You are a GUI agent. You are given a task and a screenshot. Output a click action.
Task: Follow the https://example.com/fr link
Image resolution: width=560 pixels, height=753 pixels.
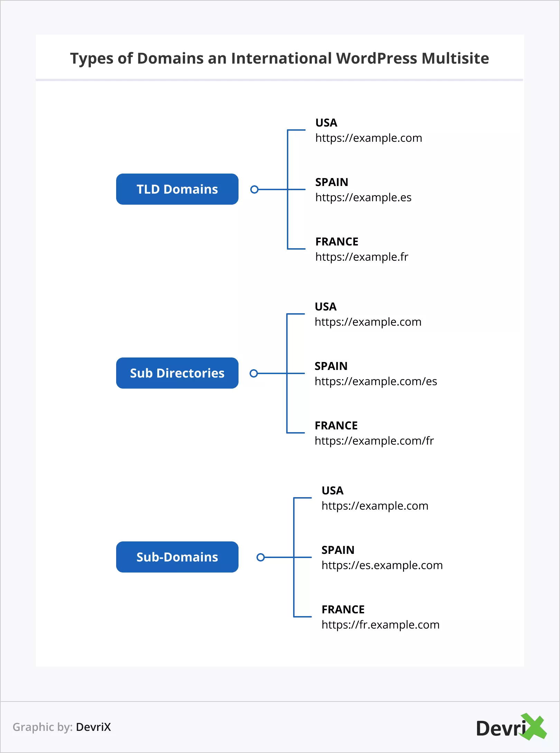[374, 441]
